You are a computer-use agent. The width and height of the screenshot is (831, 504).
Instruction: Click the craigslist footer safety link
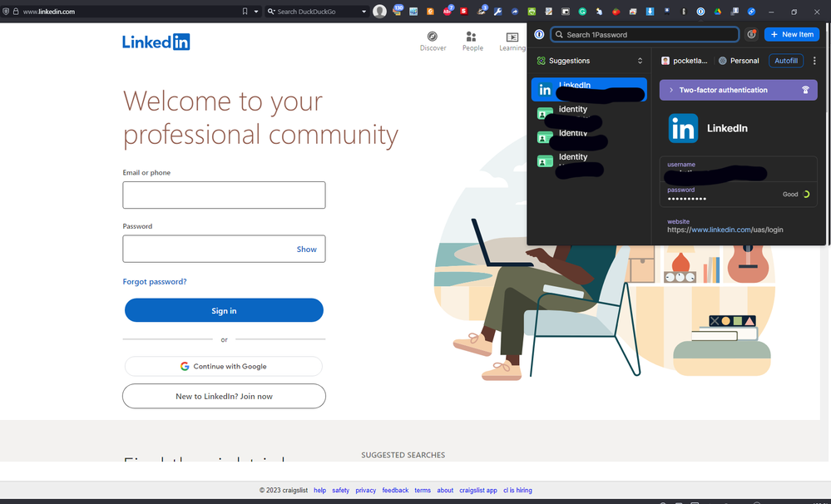(341, 490)
